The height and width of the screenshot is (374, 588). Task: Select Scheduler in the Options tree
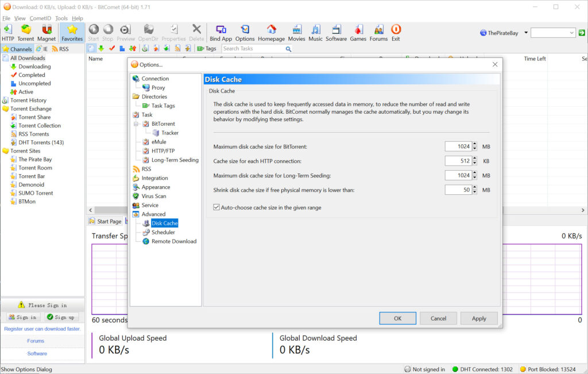pyautogui.click(x=163, y=232)
